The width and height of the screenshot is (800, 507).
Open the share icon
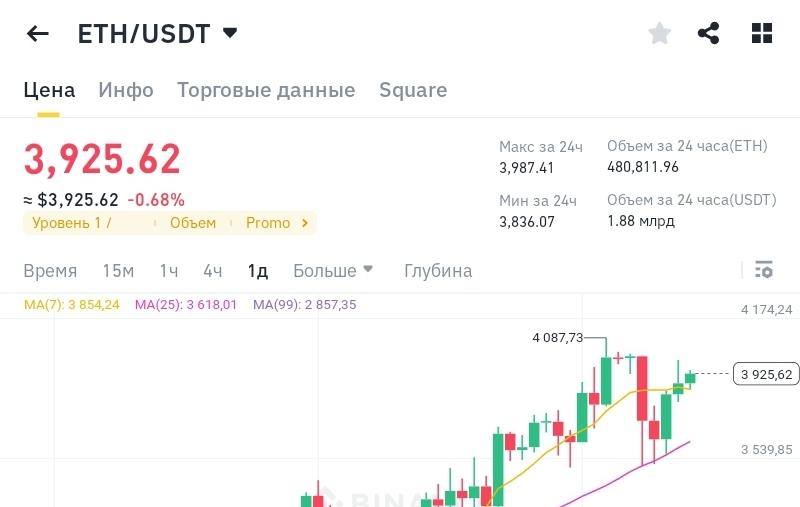point(708,33)
